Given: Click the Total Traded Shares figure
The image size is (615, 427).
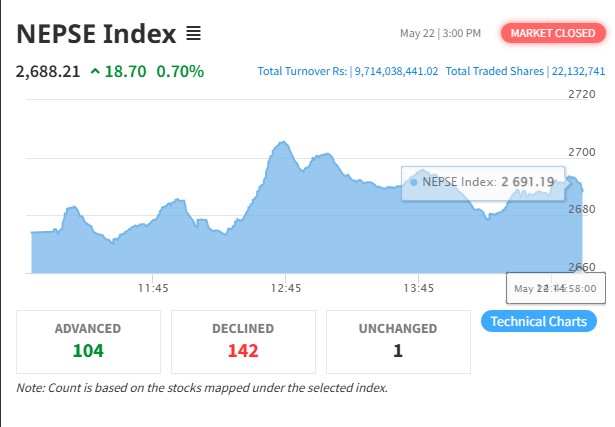Looking at the screenshot, I should coord(578,72).
